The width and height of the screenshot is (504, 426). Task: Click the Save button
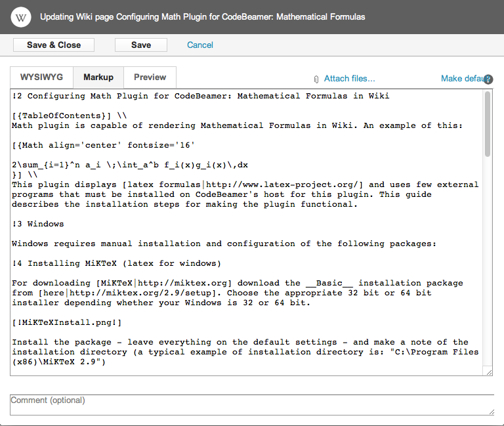(141, 45)
